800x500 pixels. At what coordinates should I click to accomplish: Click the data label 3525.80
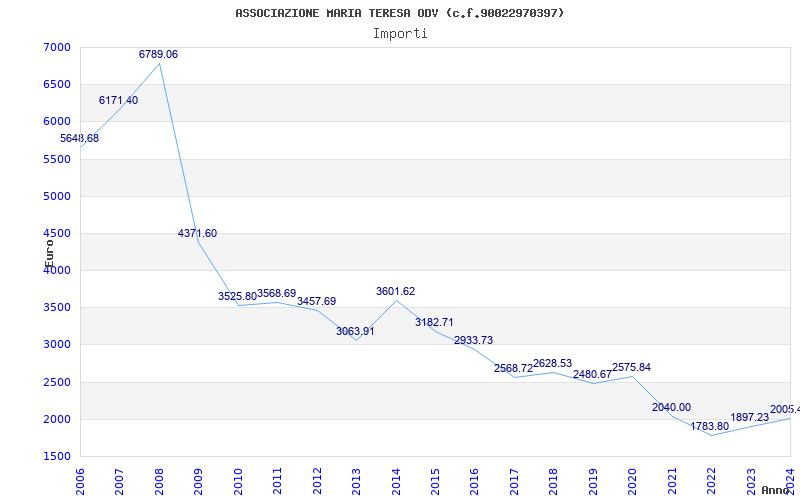pyautogui.click(x=237, y=296)
